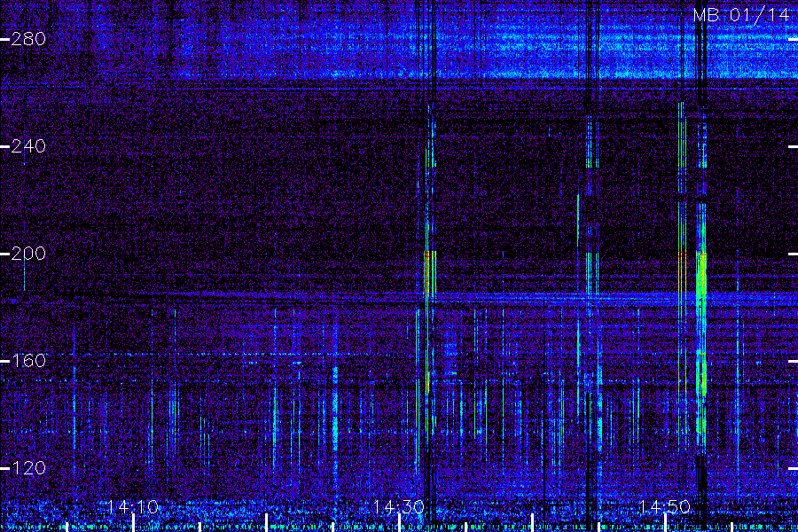Click the 14:30 time axis label
Image resolution: width=798 pixels, height=532 pixels.
[398, 507]
